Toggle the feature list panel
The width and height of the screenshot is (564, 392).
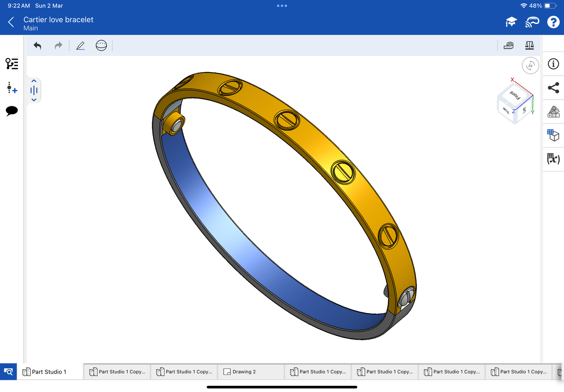coord(12,64)
